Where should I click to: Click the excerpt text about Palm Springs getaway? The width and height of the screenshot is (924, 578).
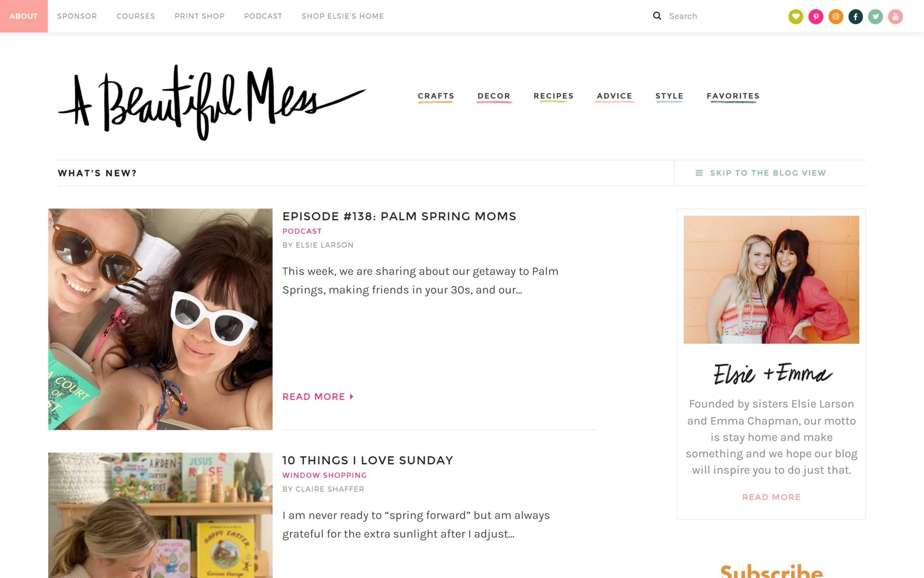(420, 281)
